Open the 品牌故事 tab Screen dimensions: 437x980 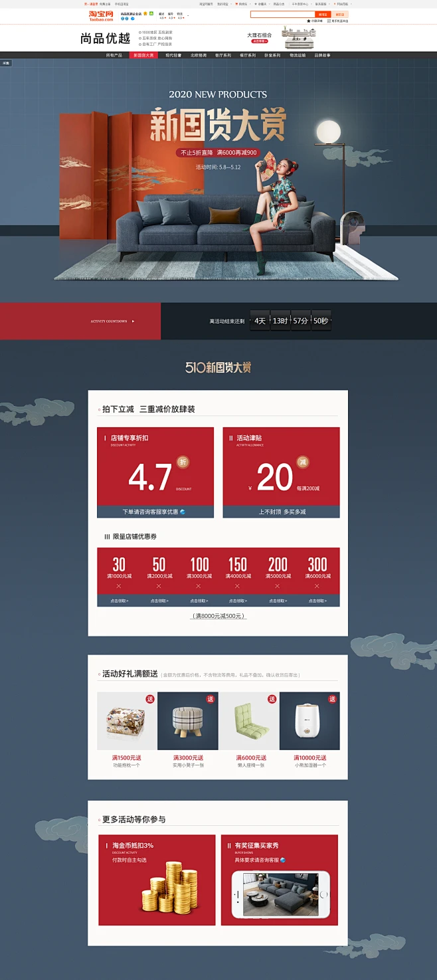[x=322, y=55]
